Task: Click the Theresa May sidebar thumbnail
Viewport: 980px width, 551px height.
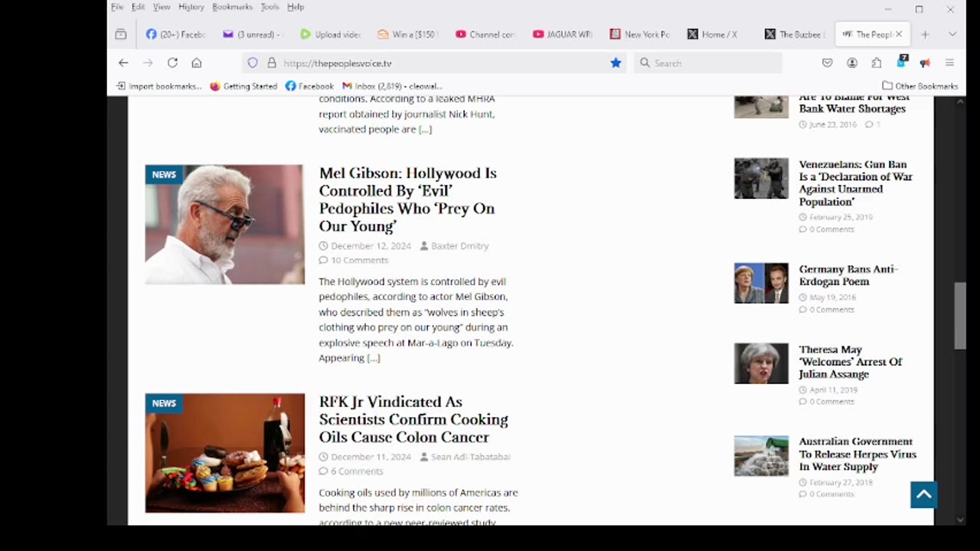Action: click(761, 364)
